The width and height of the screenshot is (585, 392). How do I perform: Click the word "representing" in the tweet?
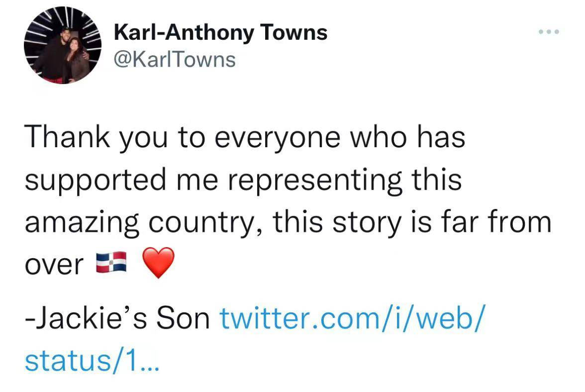click(x=321, y=180)
